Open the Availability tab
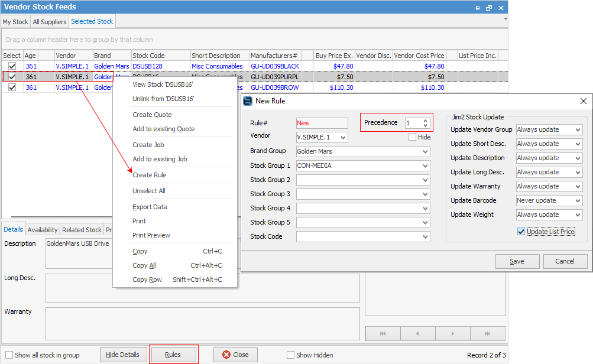 [43, 230]
